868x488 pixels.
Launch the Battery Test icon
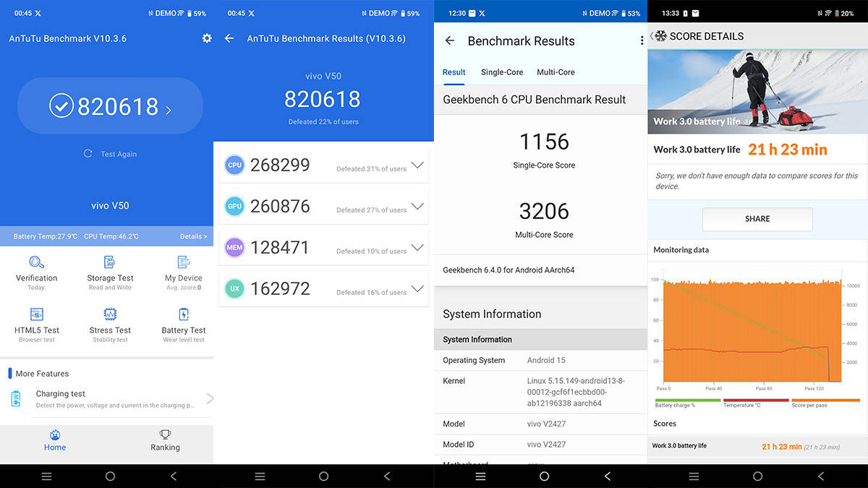click(x=184, y=314)
